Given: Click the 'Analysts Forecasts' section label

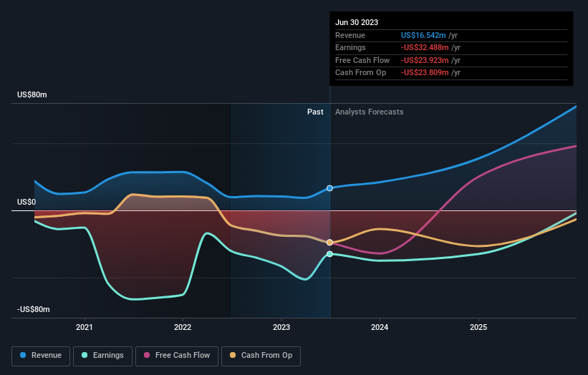Looking at the screenshot, I should tap(370, 112).
